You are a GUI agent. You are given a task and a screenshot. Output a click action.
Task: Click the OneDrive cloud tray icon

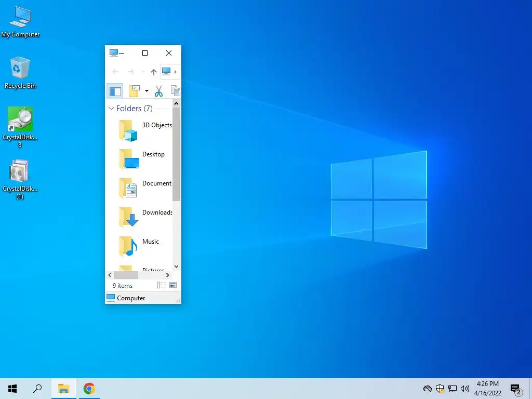coord(428,389)
